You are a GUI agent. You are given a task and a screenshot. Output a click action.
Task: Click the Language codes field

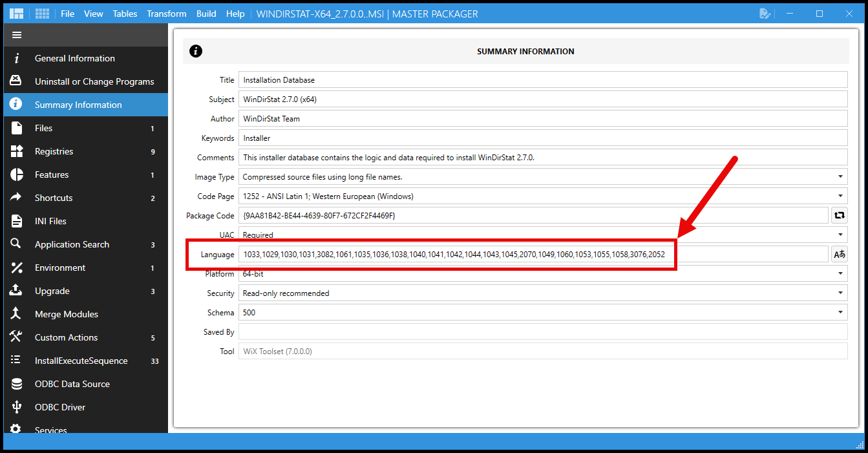(x=533, y=254)
